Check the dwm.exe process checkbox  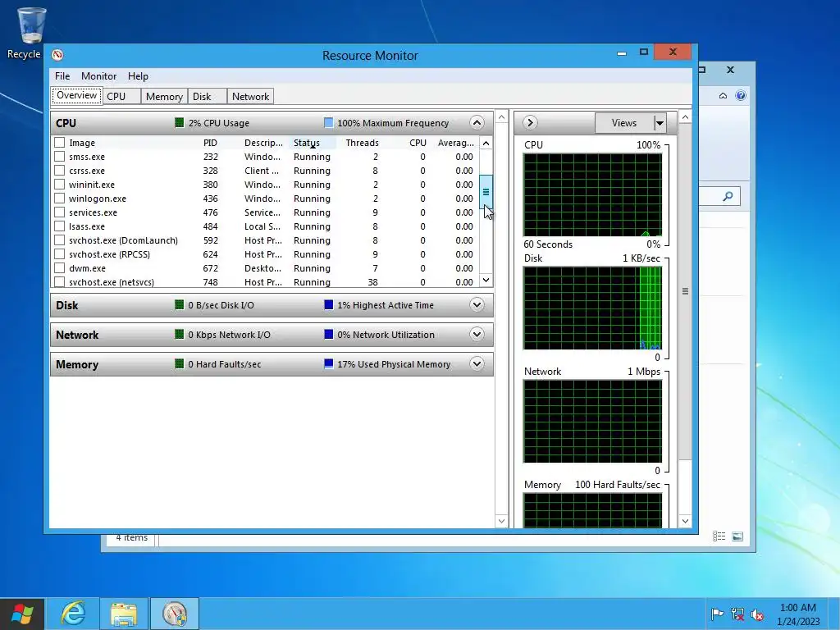tap(59, 268)
